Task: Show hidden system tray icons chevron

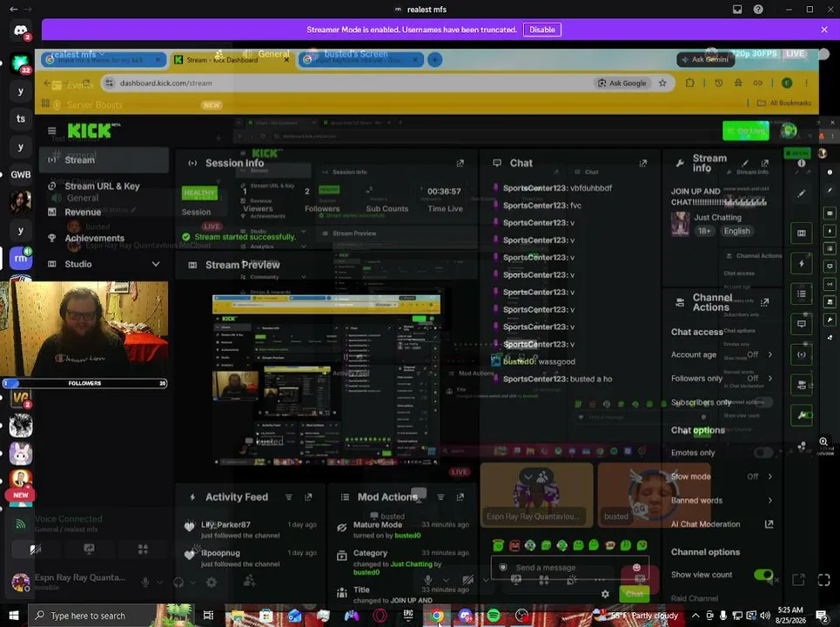Action: coord(695,615)
